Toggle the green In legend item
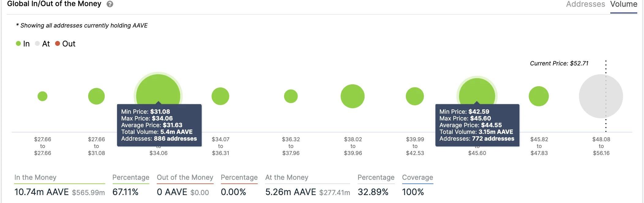Screen dimensions: 644x203 23,44
